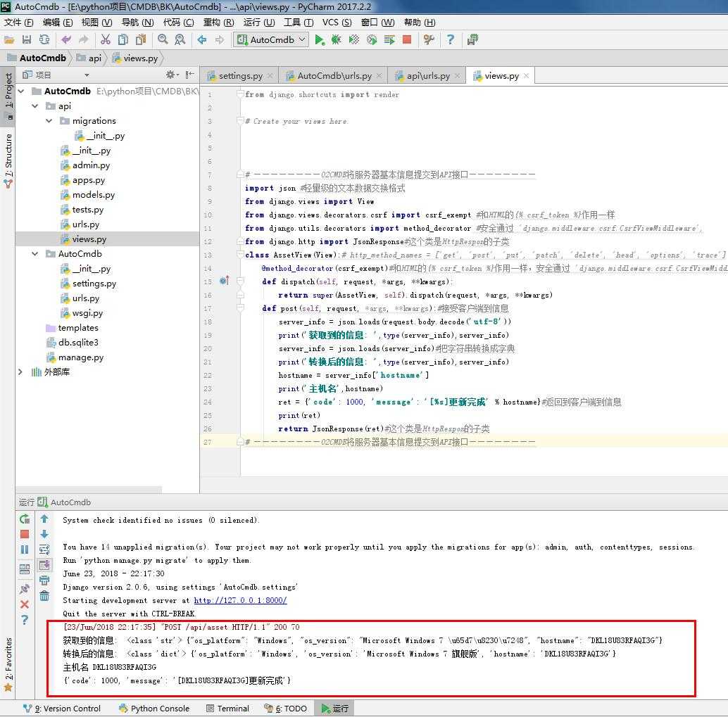The image size is (728, 717).
Task: Stop the process with red square toolbar icon
Action: tap(407, 40)
